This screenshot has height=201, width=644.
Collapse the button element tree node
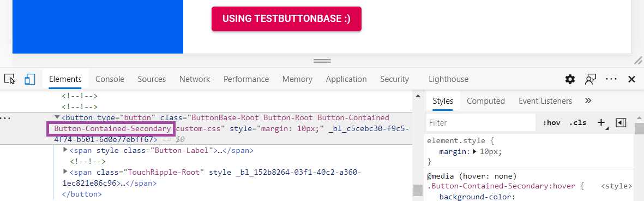[x=57, y=117]
